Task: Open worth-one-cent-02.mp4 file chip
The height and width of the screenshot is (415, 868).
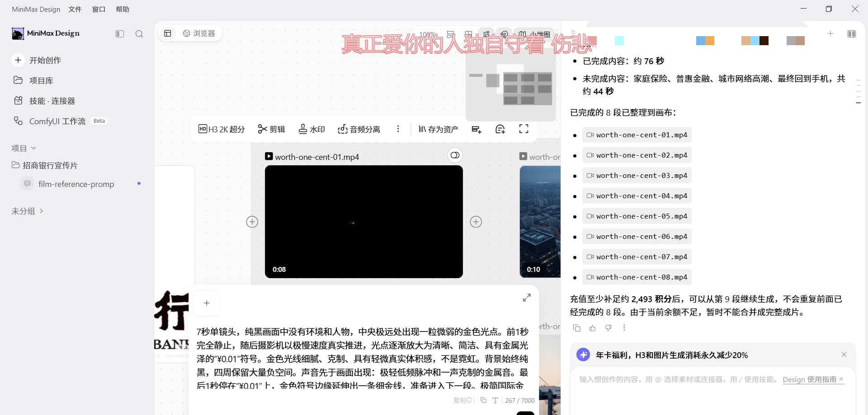Action: [637, 155]
